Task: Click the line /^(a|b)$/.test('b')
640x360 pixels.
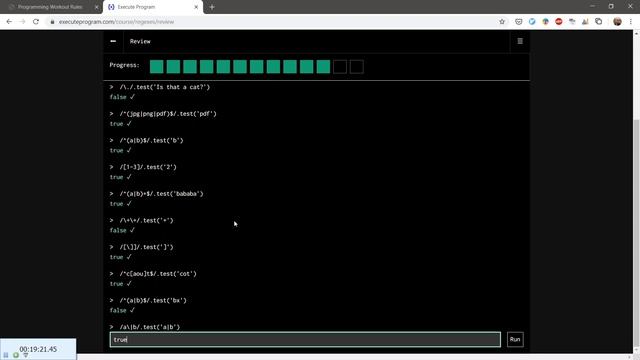Action: pos(151,140)
